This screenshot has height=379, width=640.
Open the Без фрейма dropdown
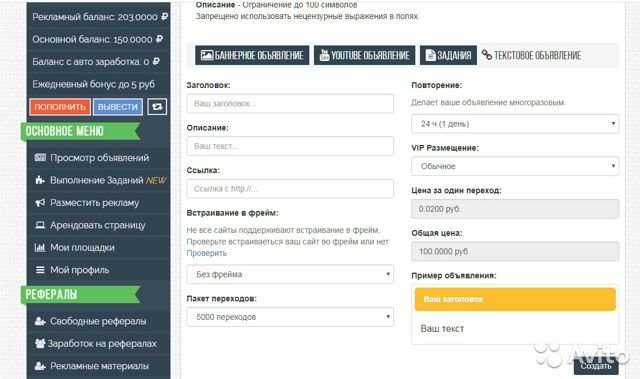click(290, 274)
